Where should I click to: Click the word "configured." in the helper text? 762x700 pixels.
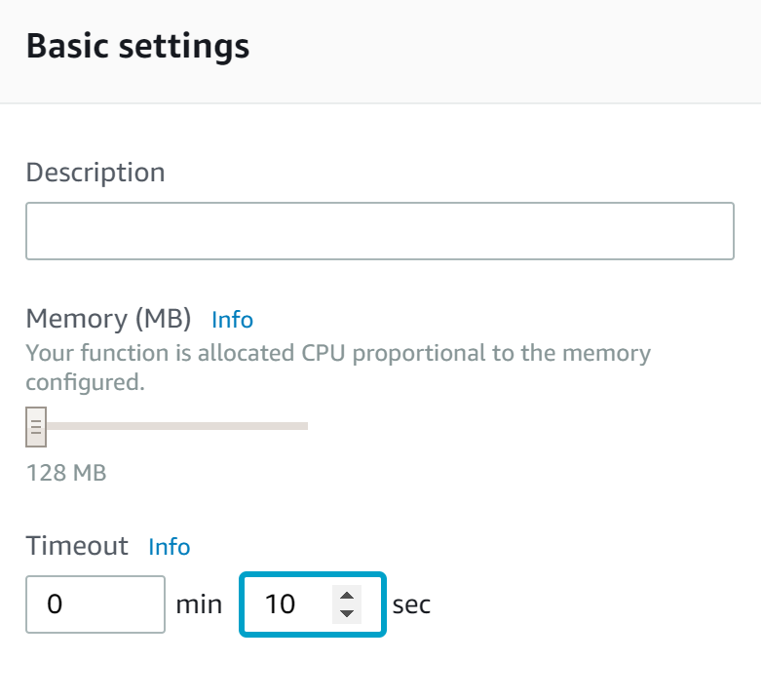[85, 382]
